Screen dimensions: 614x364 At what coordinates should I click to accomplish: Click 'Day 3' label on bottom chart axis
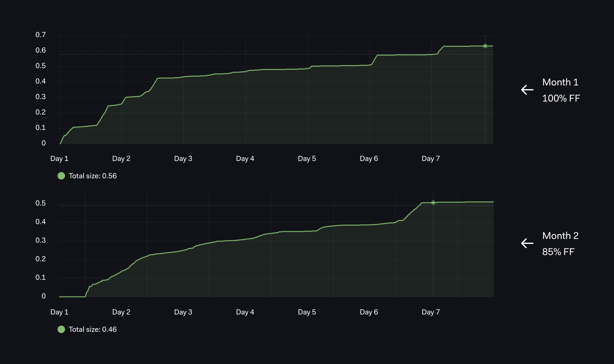[x=183, y=312]
